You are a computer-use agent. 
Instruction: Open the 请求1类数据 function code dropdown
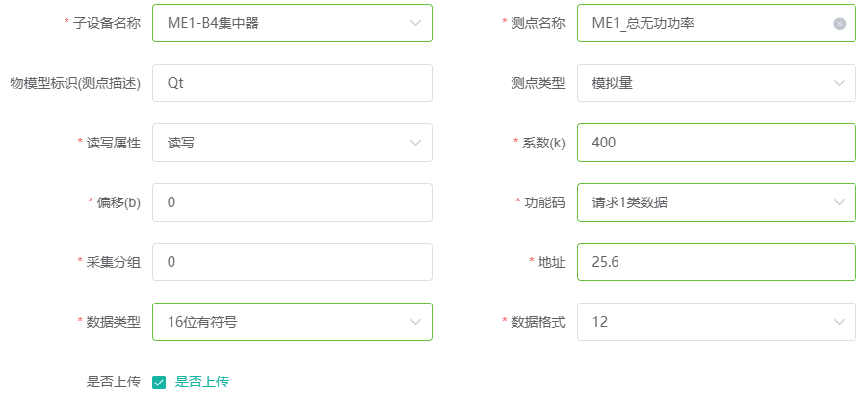(x=717, y=202)
